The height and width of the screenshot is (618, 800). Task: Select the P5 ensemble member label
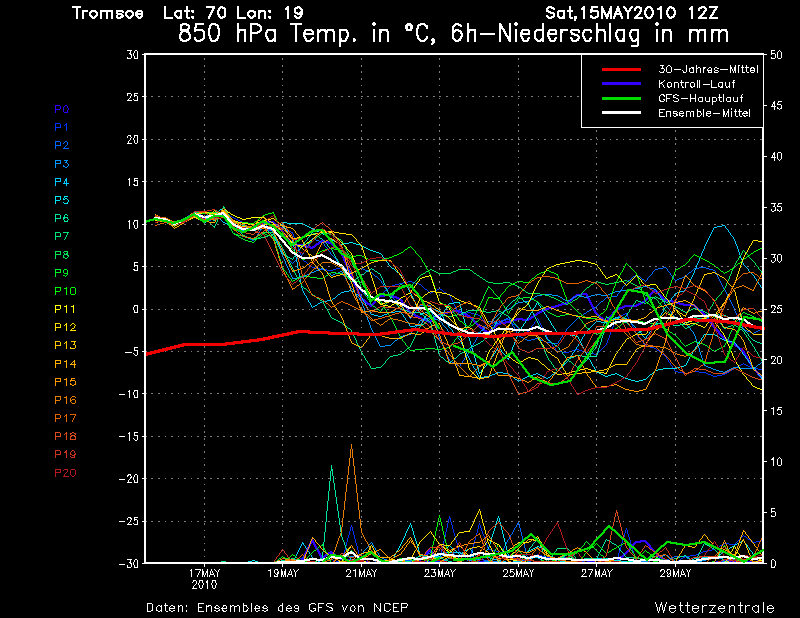click(61, 200)
